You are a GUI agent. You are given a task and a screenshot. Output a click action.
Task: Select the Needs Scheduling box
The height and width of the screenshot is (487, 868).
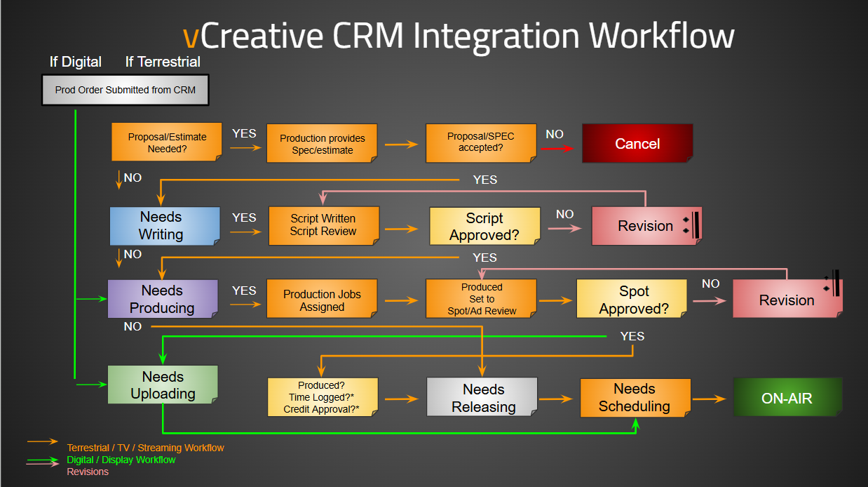635,397
